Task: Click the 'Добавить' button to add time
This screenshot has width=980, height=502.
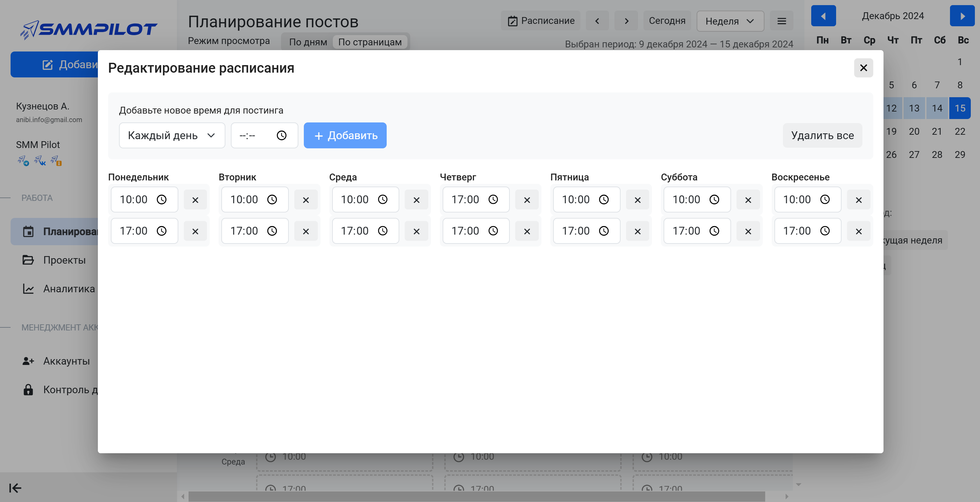Action: point(345,135)
